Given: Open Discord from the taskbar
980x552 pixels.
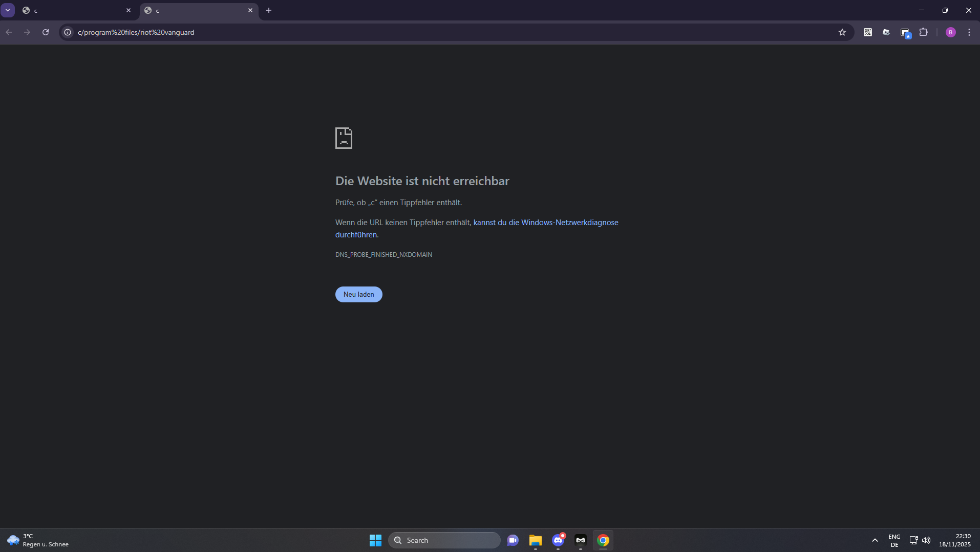Looking at the screenshot, I should click(x=558, y=540).
